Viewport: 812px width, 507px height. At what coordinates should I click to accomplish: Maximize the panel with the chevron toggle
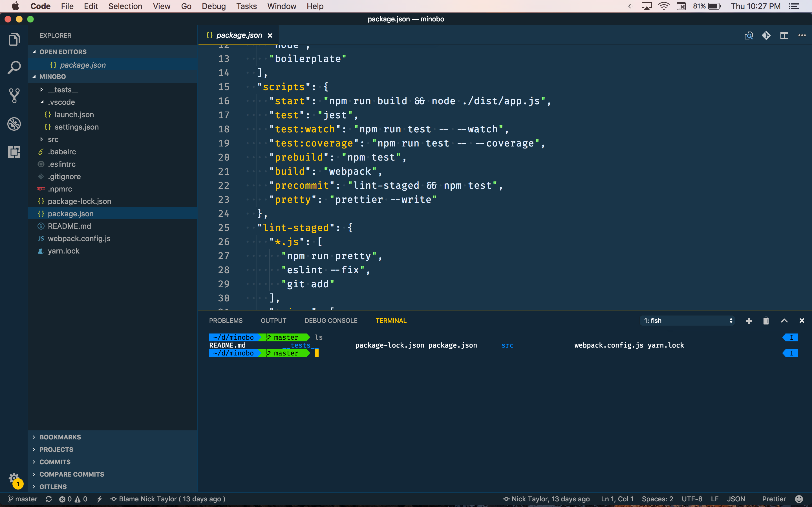click(784, 321)
